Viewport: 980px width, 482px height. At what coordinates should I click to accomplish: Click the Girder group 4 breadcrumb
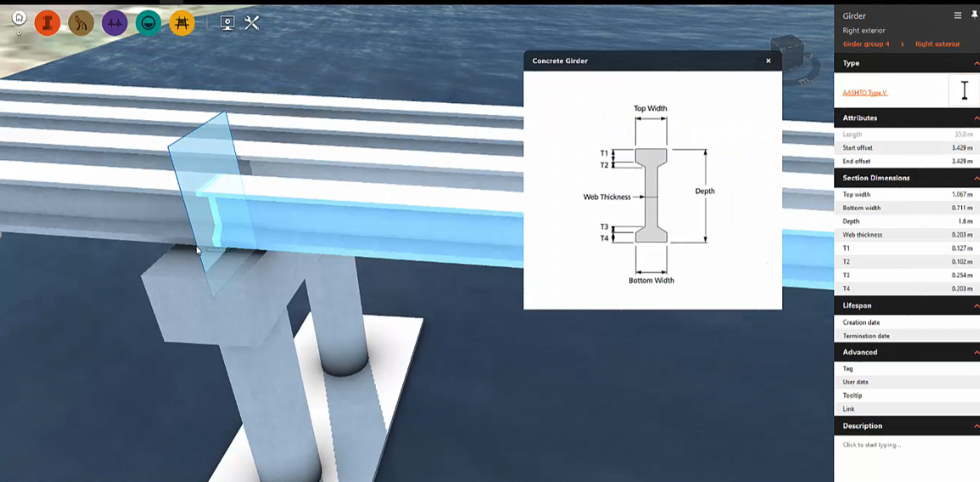pos(866,44)
